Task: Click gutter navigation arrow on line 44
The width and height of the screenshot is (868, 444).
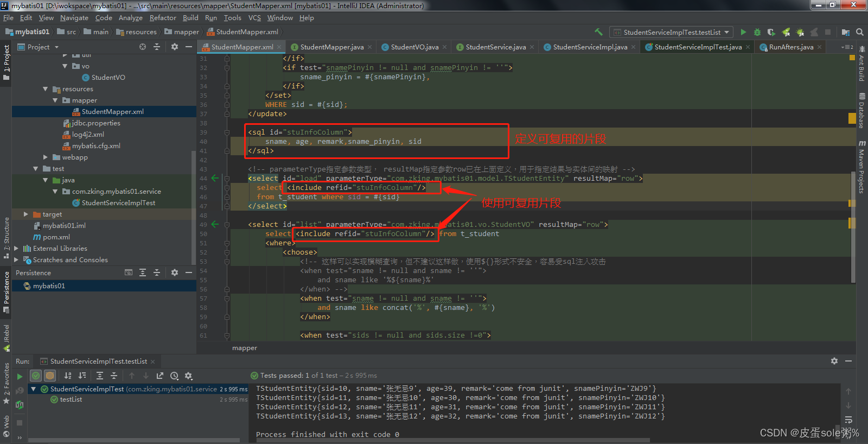Action: pos(215,178)
